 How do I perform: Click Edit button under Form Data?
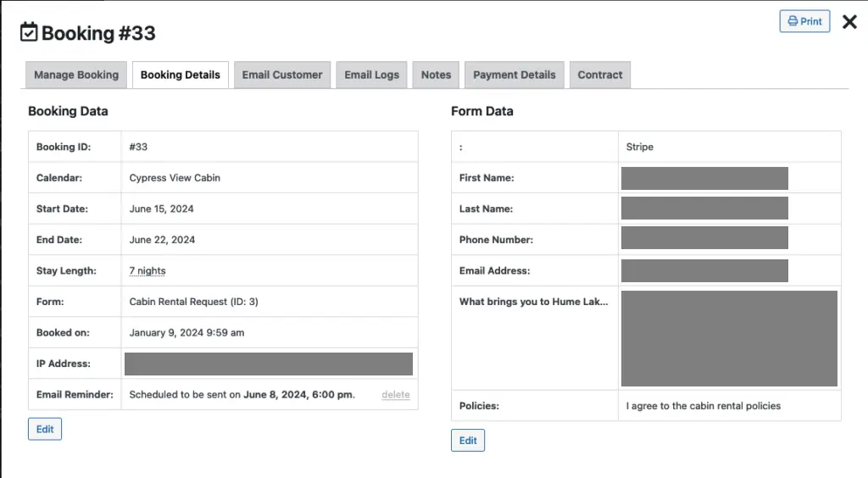468,441
